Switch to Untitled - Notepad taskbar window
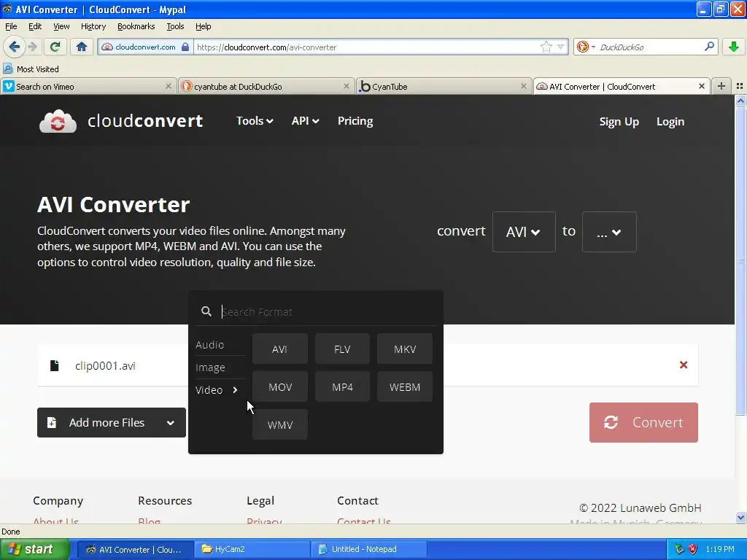 368,549
